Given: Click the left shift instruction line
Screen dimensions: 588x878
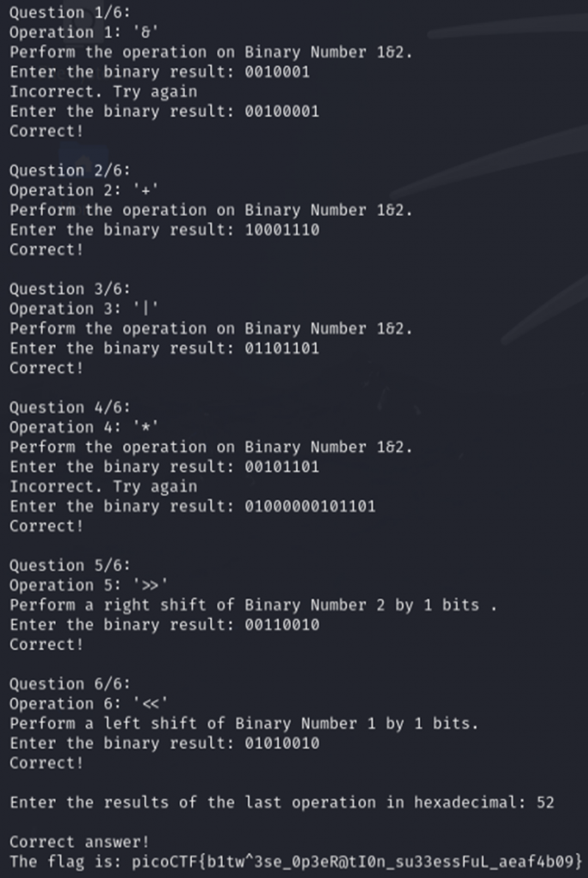Looking at the screenshot, I should point(243,723).
